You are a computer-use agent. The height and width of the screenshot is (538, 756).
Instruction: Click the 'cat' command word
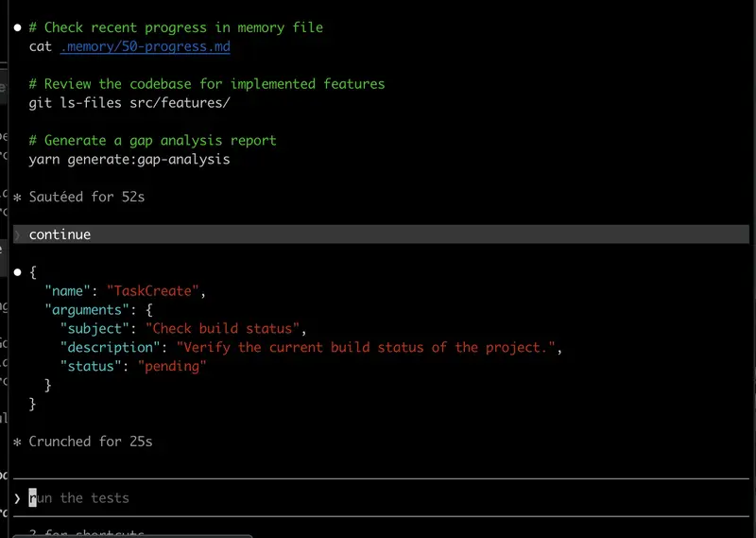coord(41,47)
